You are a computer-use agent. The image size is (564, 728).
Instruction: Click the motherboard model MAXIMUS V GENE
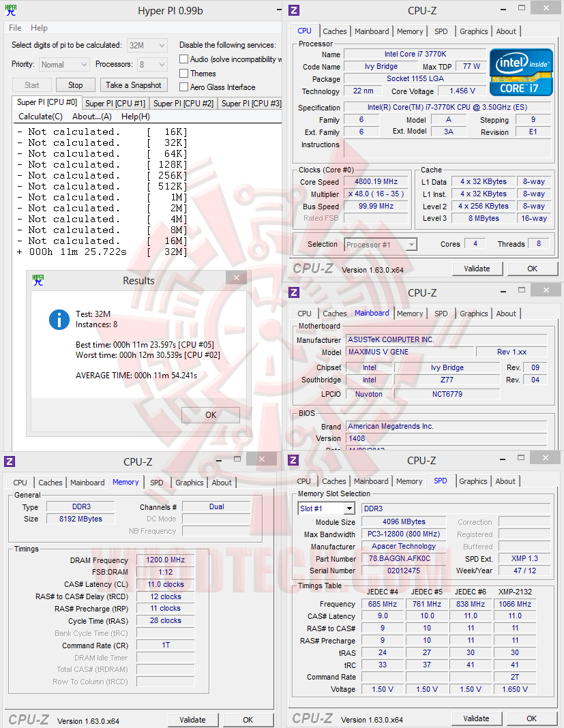[x=409, y=352]
